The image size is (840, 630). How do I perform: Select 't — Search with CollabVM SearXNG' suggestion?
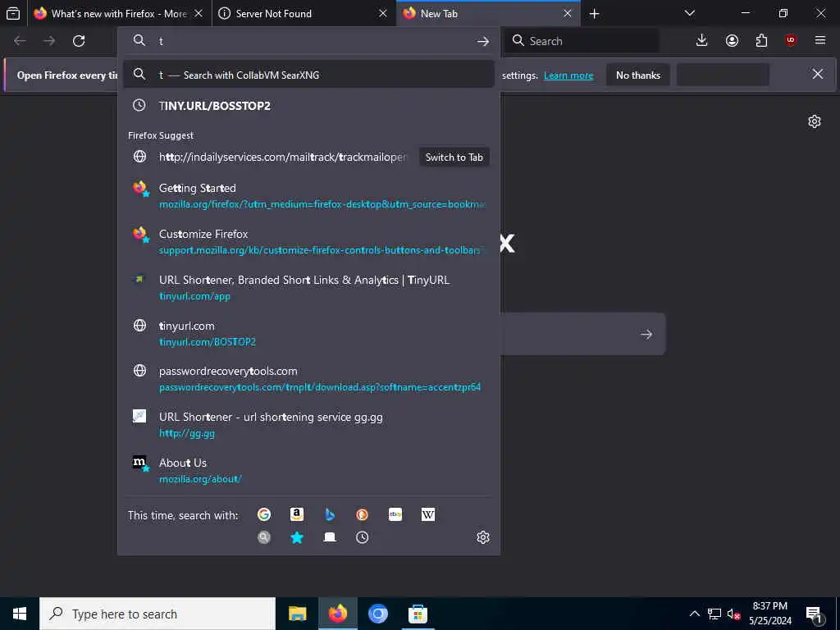(x=308, y=75)
